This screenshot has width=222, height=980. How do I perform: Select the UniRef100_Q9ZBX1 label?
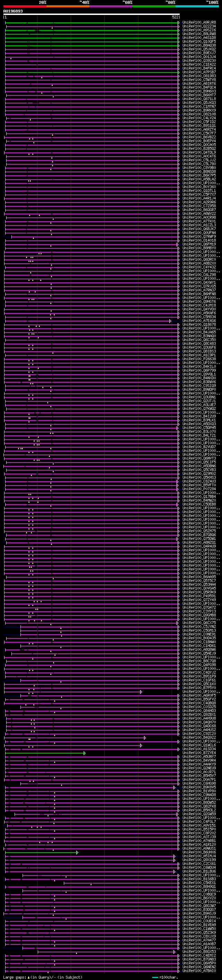[199, 715]
